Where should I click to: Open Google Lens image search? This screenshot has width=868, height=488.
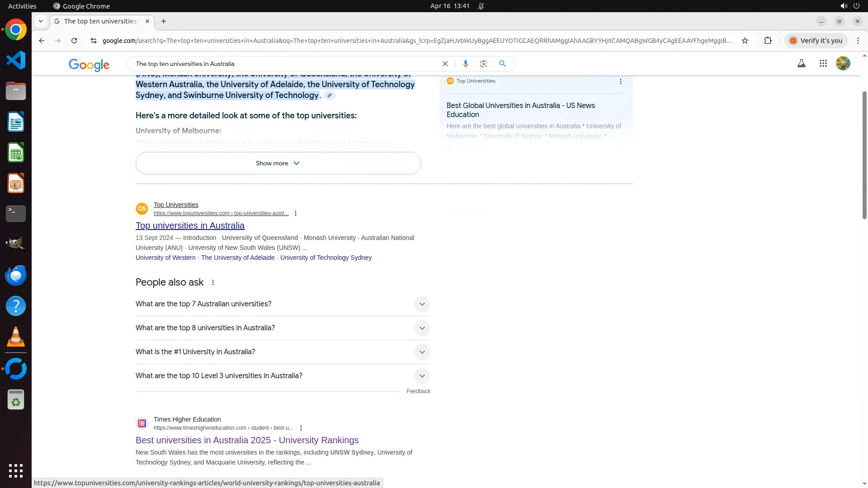[484, 64]
